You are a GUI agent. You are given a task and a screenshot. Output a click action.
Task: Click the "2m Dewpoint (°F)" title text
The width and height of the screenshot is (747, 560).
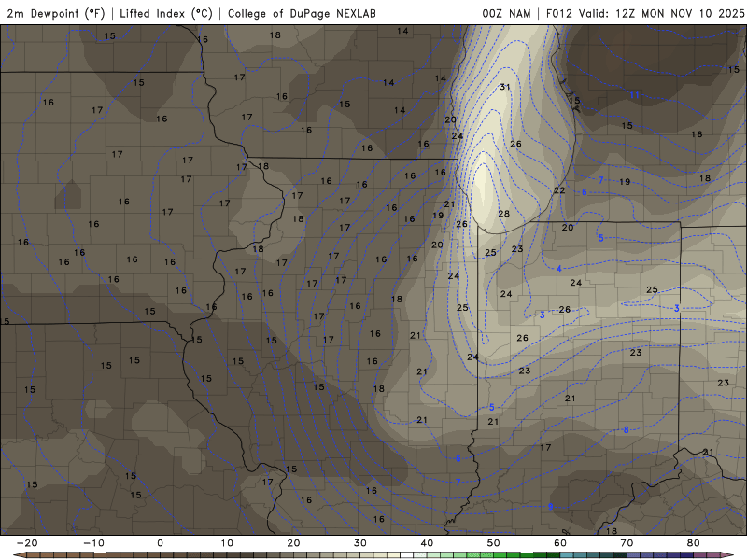point(56,13)
